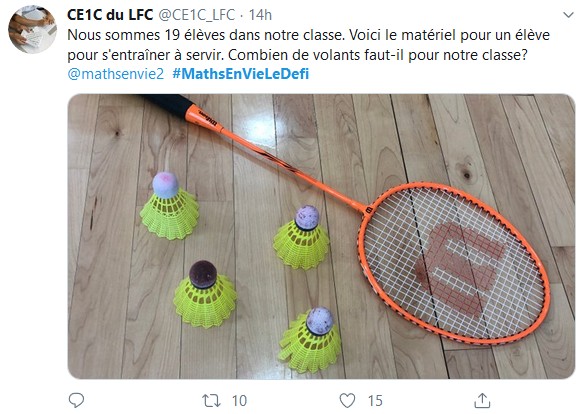This screenshot has height=414, width=580.
Task: Click the top-left yellow shuttlecock in photo
Action: coord(169,206)
